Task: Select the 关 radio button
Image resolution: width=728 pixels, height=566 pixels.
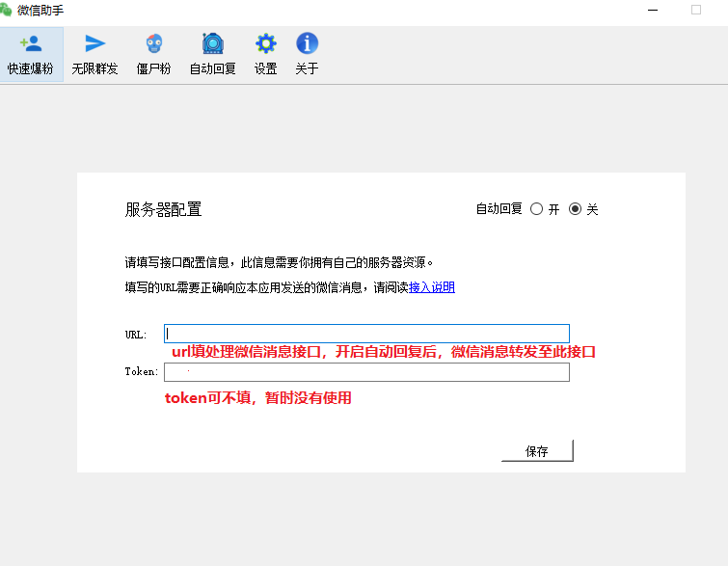Action: [x=576, y=209]
